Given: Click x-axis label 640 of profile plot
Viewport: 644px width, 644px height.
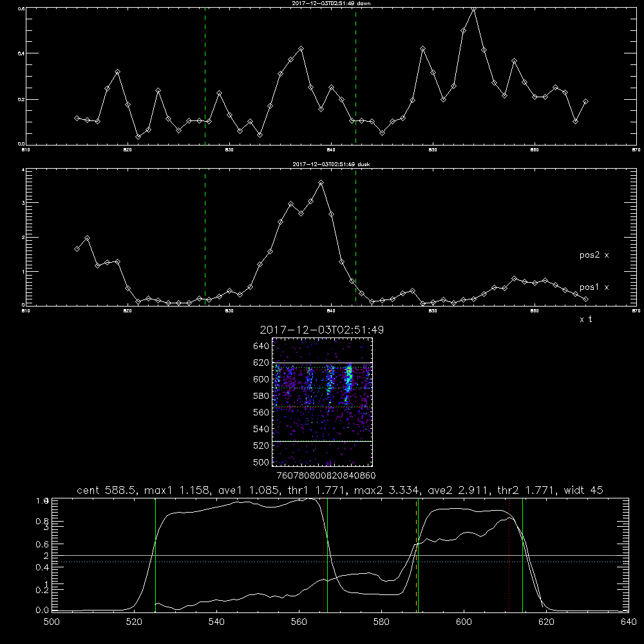Looking at the screenshot, I should (x=629, y=622).
